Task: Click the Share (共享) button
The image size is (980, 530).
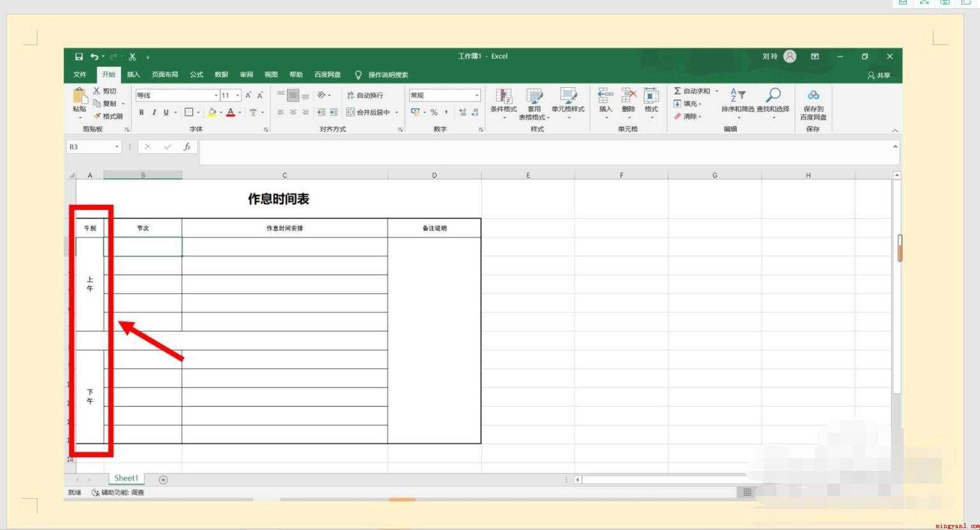Action: pyautogui.click(x=879, y=75)
